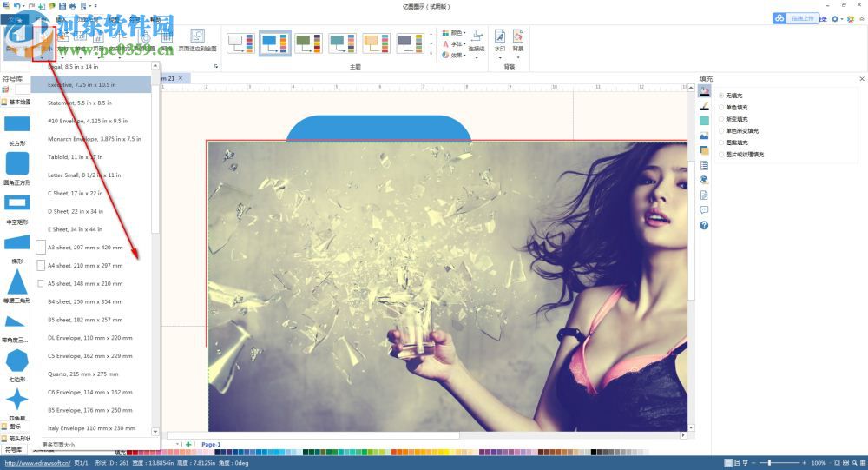Open the hyperlink globe icon in sidebar

[x=704, y=180]
